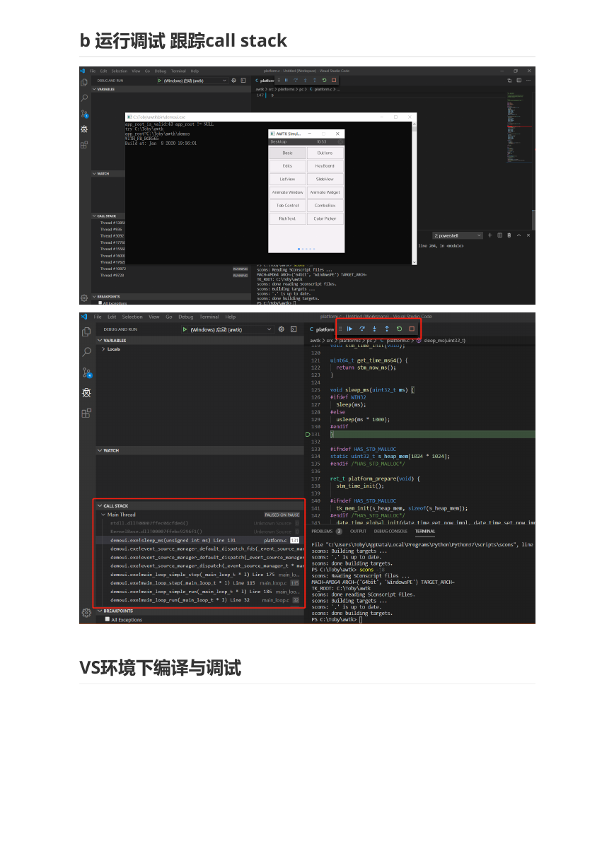Open Search icon in the bottom screenshot's activity bar

pyautogui.click(x=86, y=352)
